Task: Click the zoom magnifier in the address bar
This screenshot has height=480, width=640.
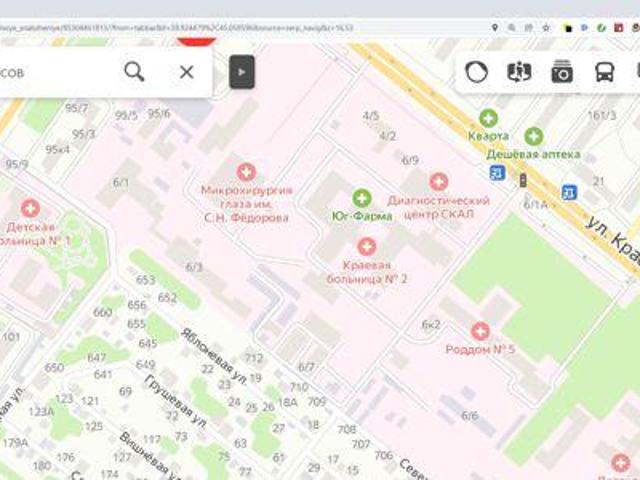Action: 511,28
